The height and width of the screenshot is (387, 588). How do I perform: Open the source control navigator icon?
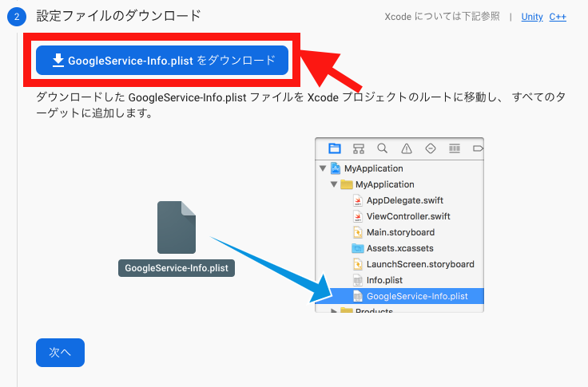359,148
